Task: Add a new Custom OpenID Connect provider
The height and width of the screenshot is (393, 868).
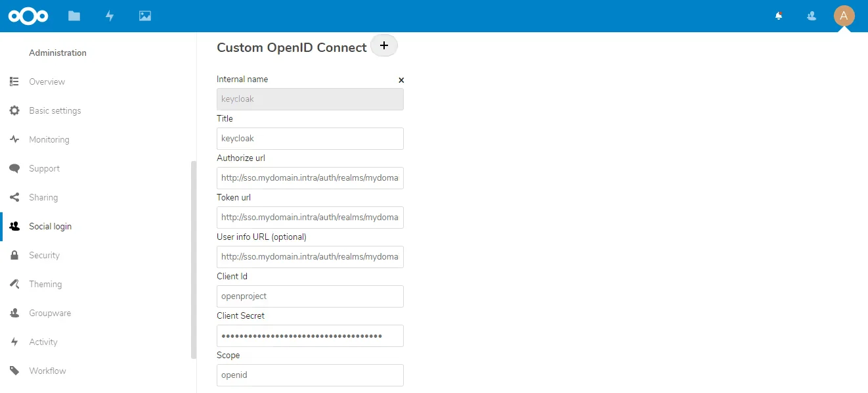Action: coord(384,45)
